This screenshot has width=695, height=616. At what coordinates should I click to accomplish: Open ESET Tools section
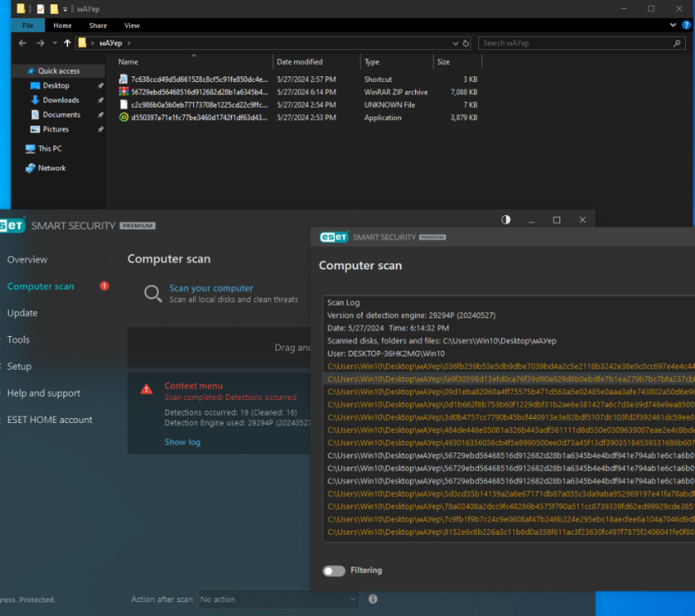pyautogui.click(x=18, y=339)
